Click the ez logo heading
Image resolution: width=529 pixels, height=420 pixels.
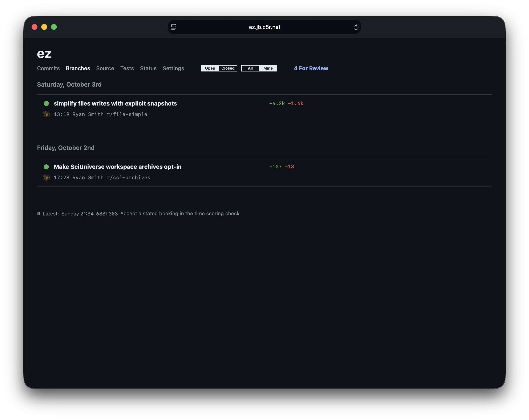pos(44,54)
